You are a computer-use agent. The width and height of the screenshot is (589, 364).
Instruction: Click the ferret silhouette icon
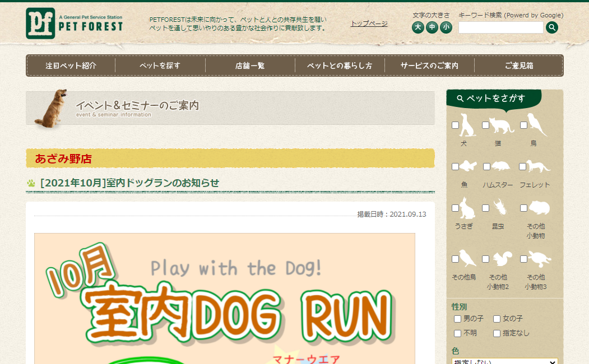coord(539,166)
